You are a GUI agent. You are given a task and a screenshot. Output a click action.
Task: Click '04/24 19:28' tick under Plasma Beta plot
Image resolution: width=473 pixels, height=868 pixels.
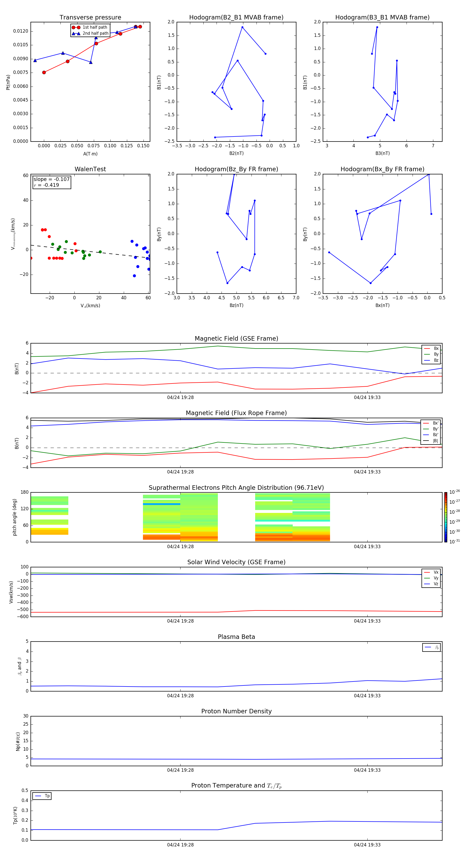pyautogui.click(x=181, y=696)
